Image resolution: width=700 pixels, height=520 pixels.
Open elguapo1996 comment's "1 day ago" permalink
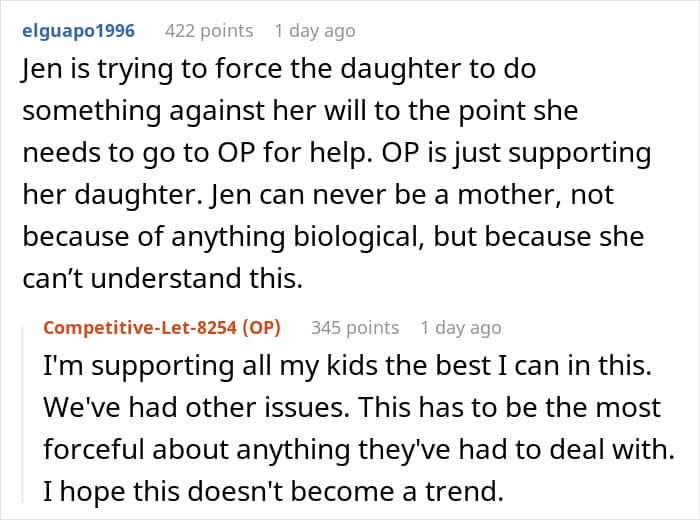314,31
